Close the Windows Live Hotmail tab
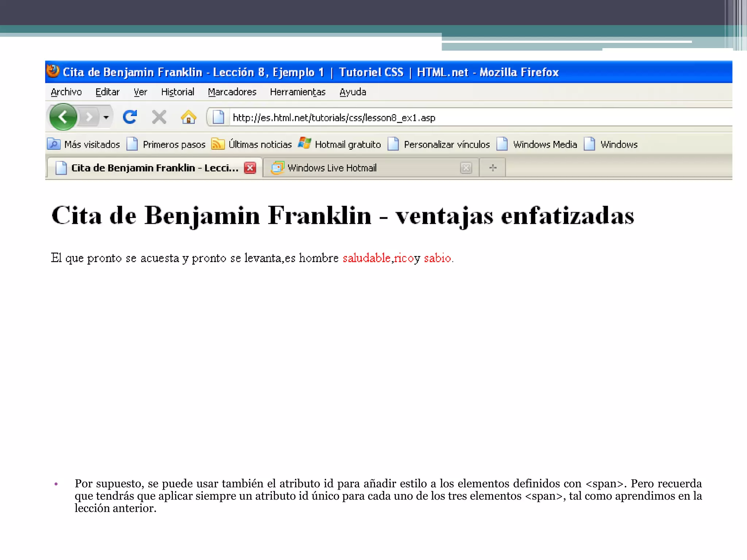The image size is (747, 560). [466, 168]
